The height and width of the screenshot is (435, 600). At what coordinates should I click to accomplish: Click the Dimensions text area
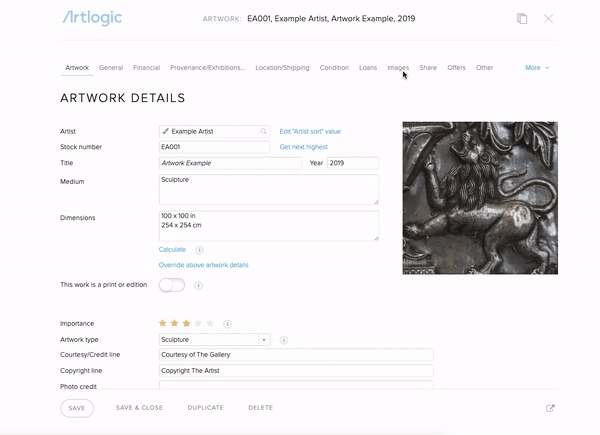click(269, 226)
